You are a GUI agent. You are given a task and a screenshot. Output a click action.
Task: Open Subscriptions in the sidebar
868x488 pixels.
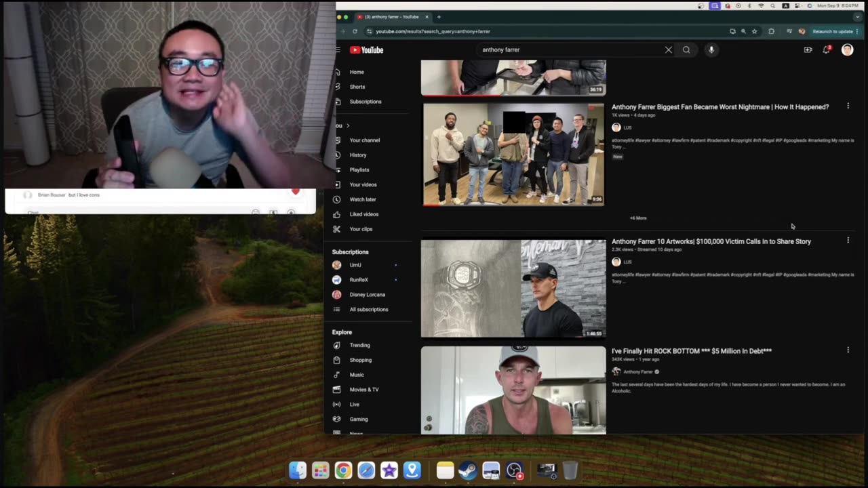pyautogui.click(x=366, y=102)
